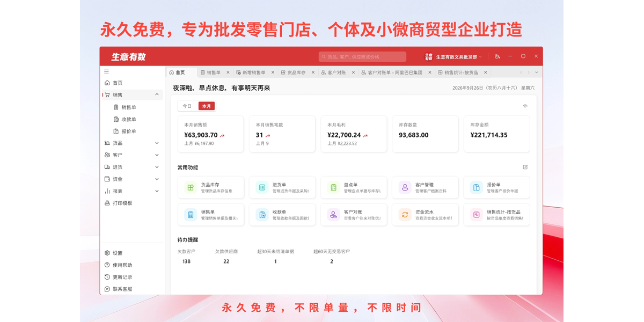The height and width of the screenshot is (322, 644).
Task: Open the 客户对账 shortcut card
Action: [354, 215]
